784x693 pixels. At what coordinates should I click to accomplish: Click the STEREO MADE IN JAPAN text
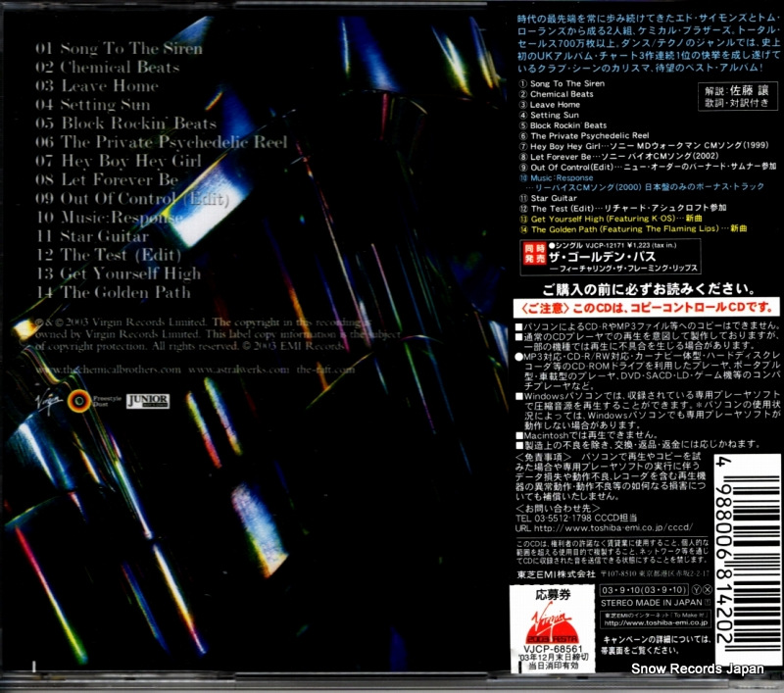(x=652, y=603)
